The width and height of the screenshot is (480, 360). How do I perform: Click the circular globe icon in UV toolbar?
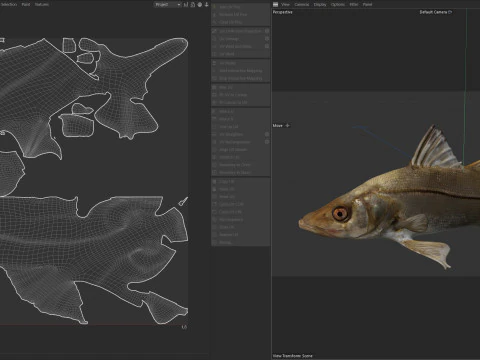pyautogui.click(x=200, y=4)
